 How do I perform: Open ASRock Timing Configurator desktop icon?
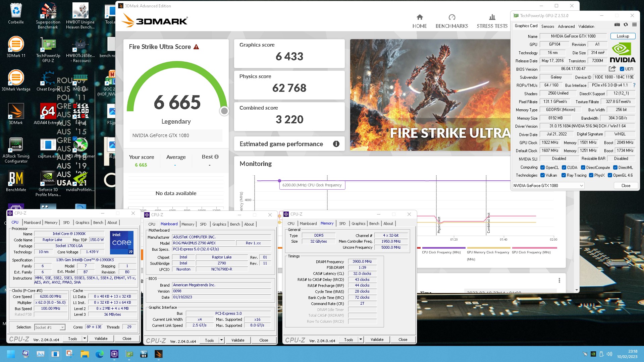pos(16,150)
